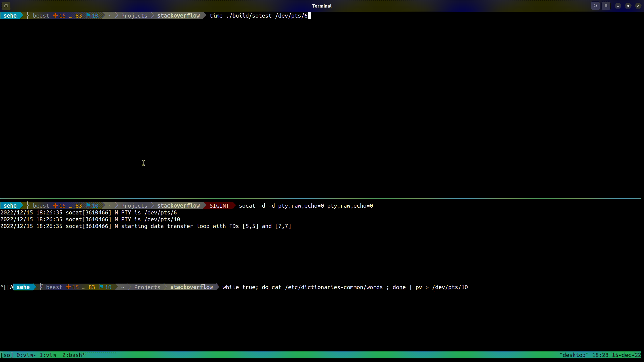Click the terminal search icon
Viewport: 644px width, 362px height.
tap(595, 6)
